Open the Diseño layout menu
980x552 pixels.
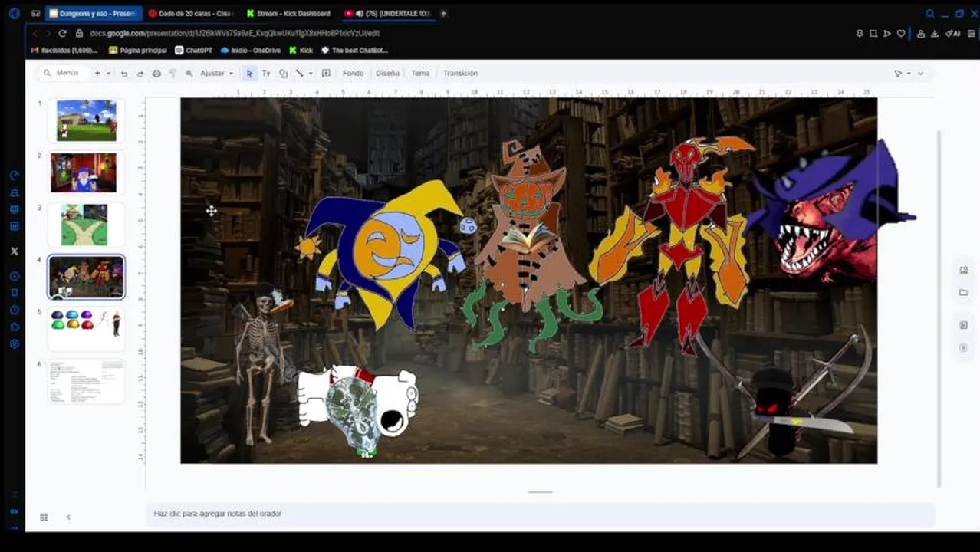387,74
